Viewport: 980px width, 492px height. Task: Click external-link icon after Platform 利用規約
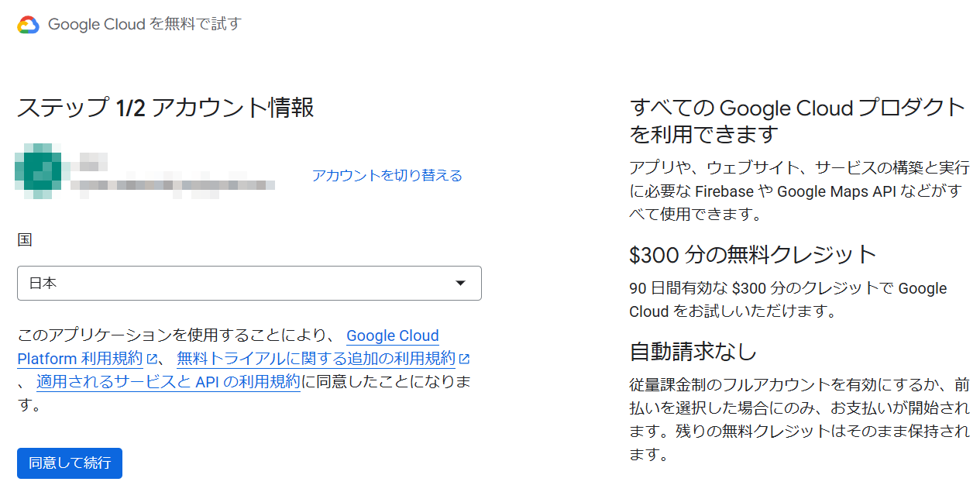(x=153, y=359)
